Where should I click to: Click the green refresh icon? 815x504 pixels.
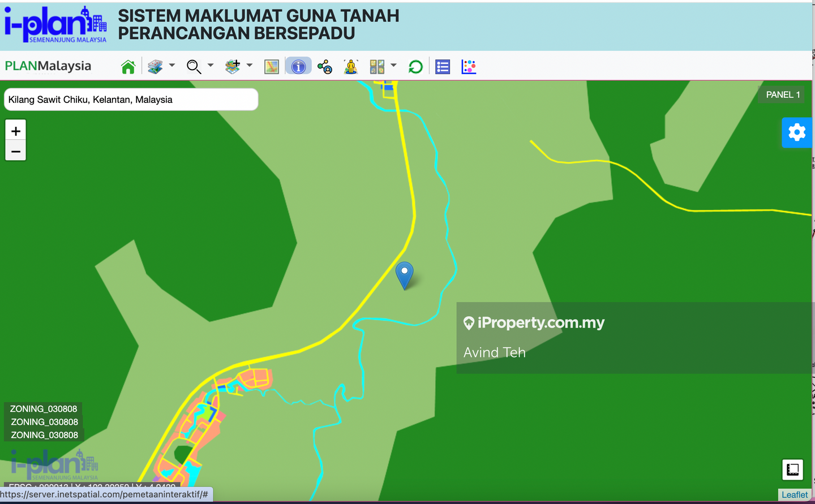coord(415,67)
